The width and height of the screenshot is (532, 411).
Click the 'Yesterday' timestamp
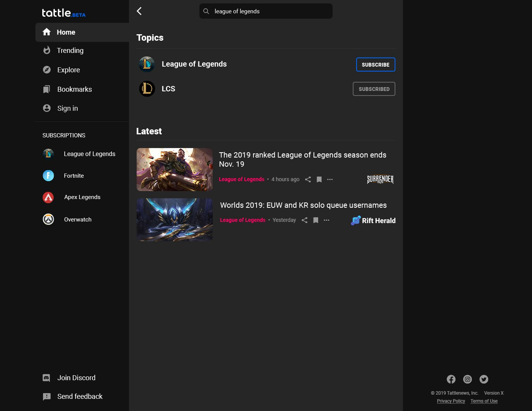pyautogui.click(x=284, y=220)
